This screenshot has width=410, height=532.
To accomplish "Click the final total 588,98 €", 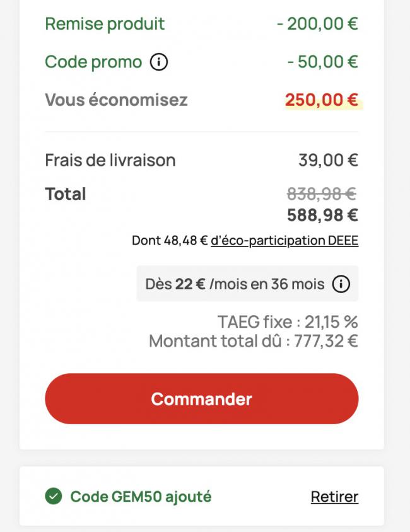I will click(x=322, y=215).
